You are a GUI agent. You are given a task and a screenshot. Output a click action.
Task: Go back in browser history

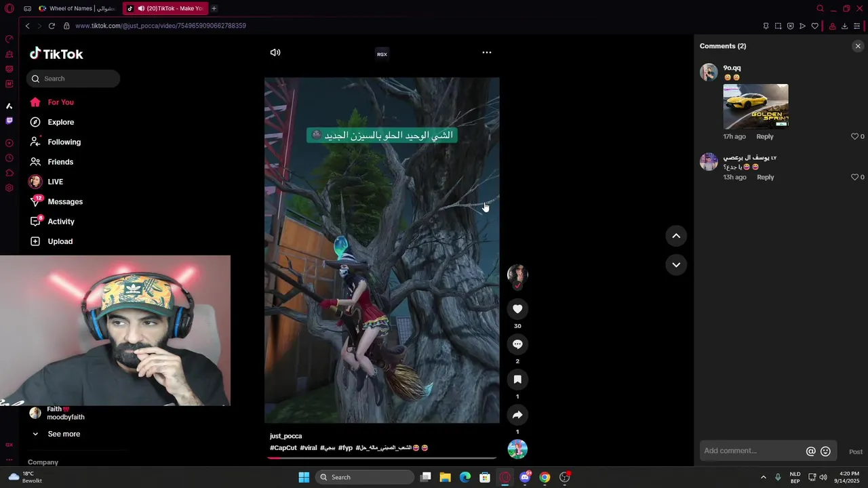[27, 26]
